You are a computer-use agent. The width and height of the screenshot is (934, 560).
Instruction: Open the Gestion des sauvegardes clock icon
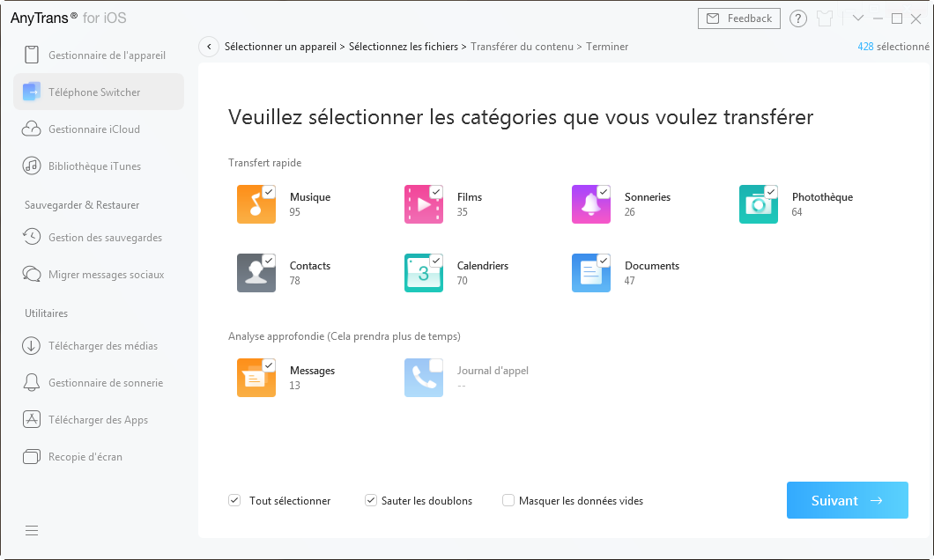(32, 237)
